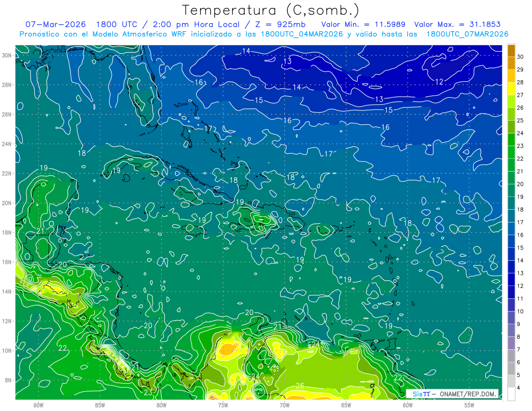
Task: Select the "Valor Min. = 11.5989" text
Action: [364, 24]
